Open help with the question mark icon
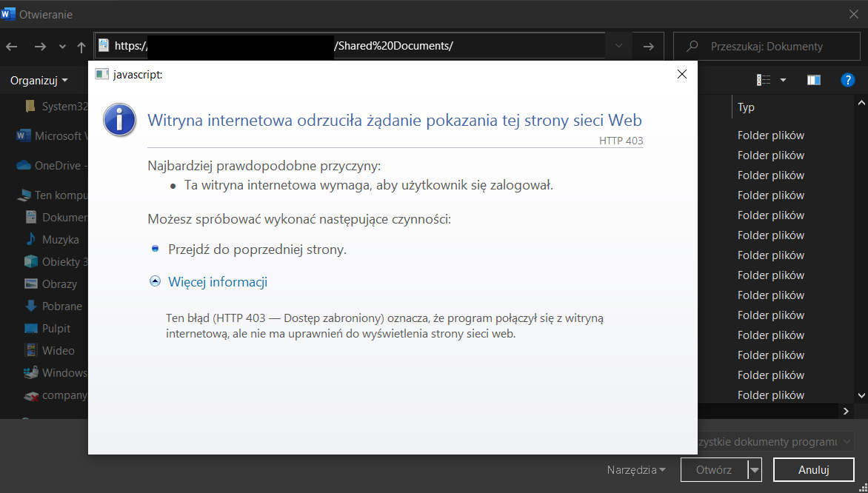The image size is (868, 493). (x=847, y=80)
